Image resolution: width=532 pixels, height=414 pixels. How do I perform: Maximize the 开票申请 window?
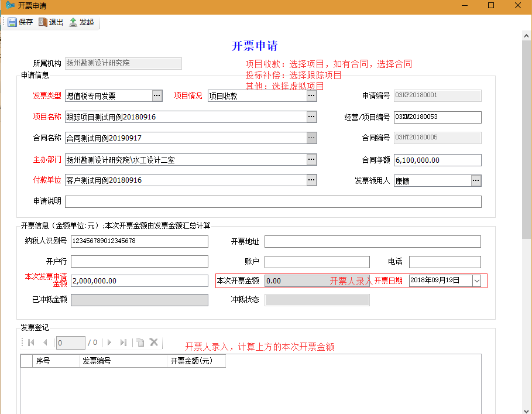point(491,5)
